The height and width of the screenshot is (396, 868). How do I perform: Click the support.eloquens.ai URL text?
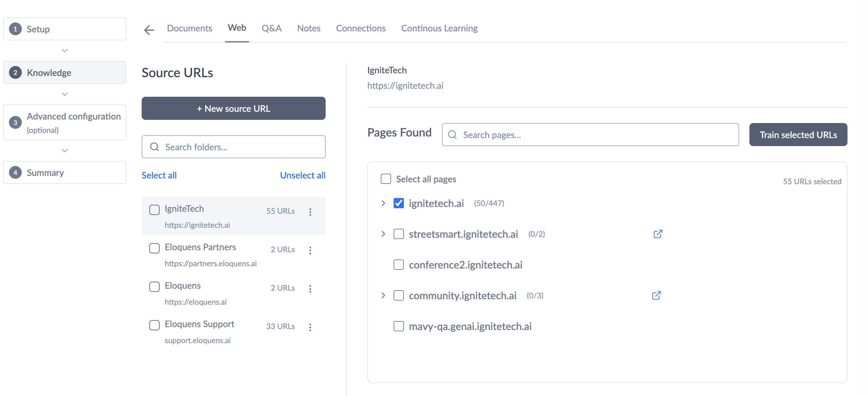coord(197,340)
